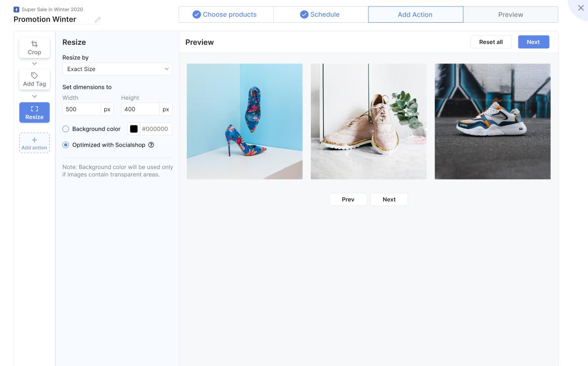Click the Resize panel heading
Image resolution: width=588 pixels, height=366 pixels.
point(74,42)
